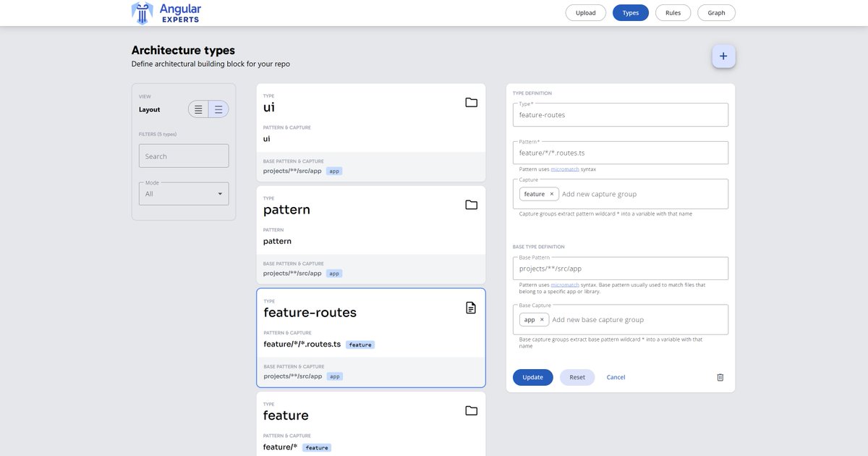Screen dimensions: 868x456
Task: Click feature/*/*.routes.ts pattern text in card
Action: [x=302, y=344]
